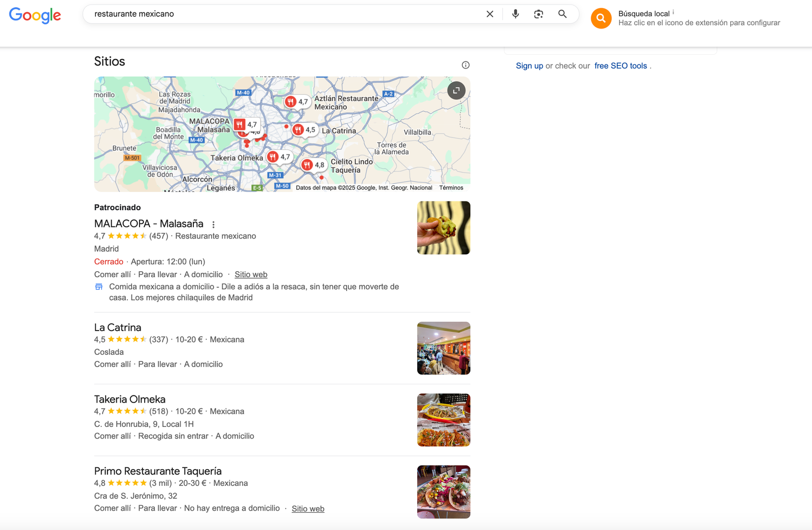Open the Búsqueda local extension icon
This screenshot has width=812, height=530.
600,18
